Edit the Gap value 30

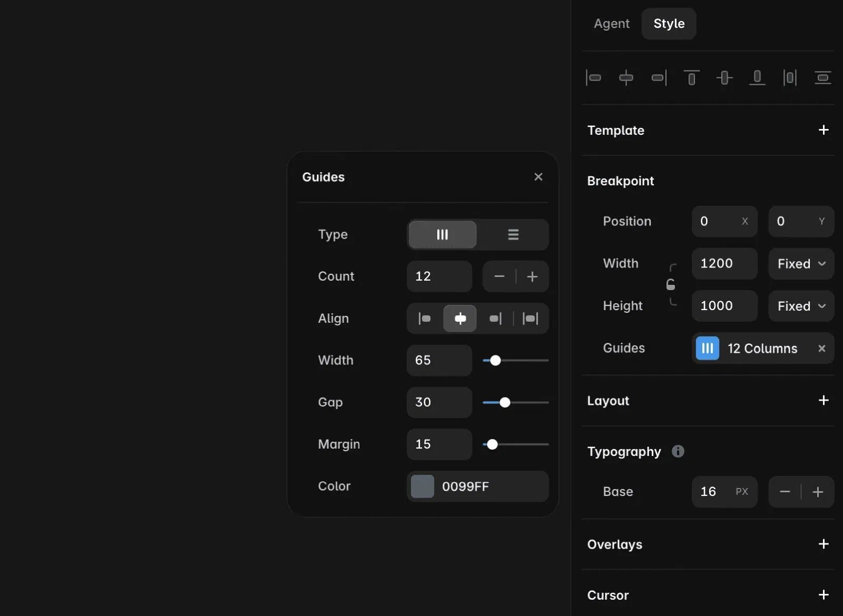tap(439, 403)
